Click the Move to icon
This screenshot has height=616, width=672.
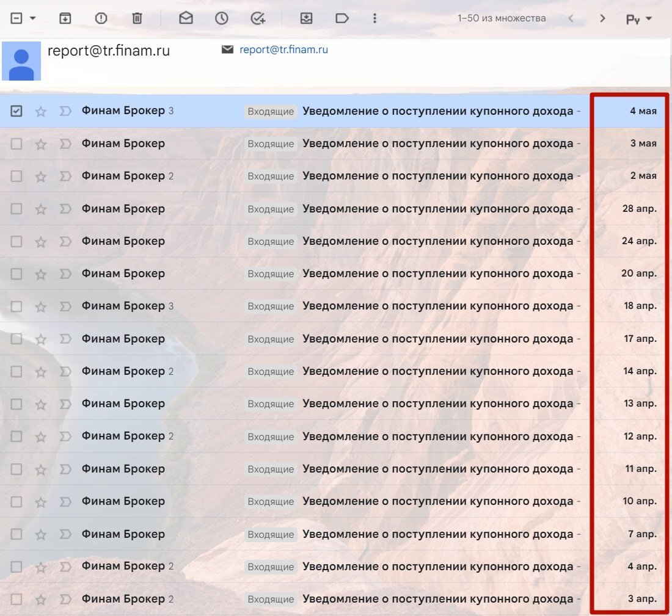point(307,18)
